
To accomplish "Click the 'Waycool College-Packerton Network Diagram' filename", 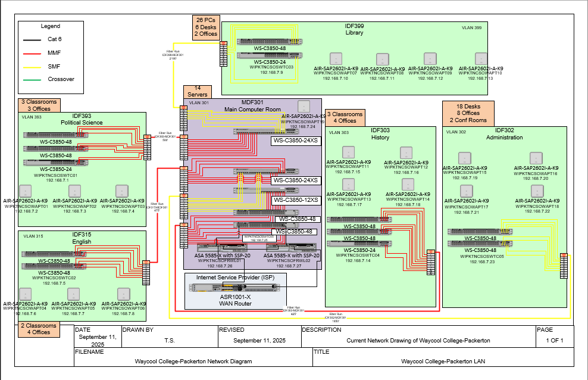I will tap(193, 362).
